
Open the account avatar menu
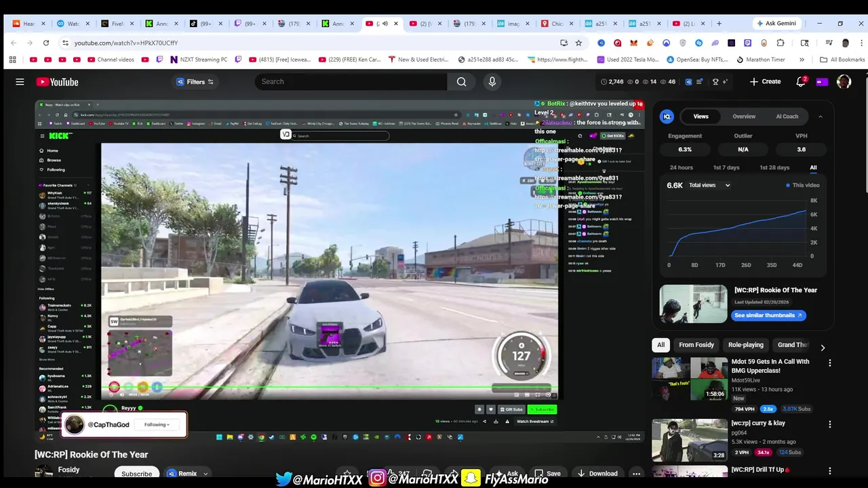tap(844, 82)
